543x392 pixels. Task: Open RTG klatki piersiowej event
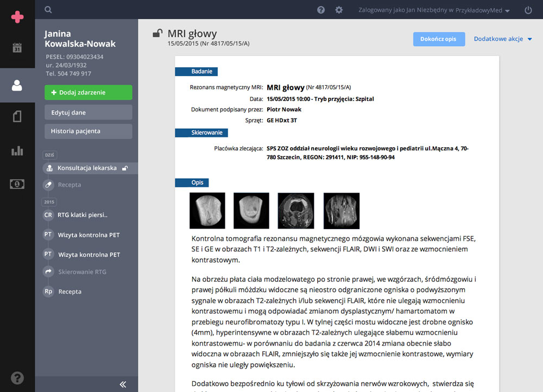pos(83,215)
